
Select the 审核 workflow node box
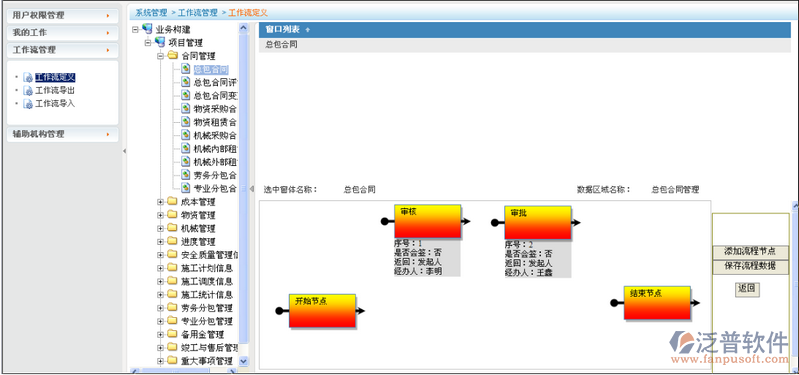(x=428, y=222)
